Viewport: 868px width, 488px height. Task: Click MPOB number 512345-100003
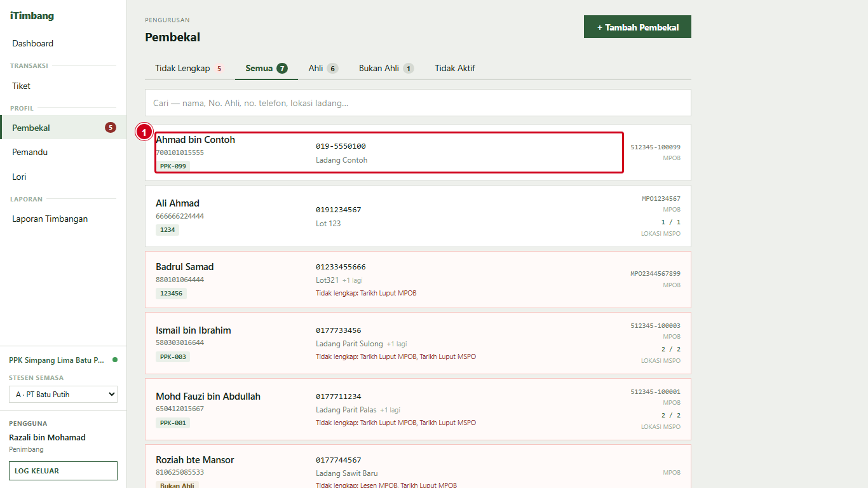[655, 326]
